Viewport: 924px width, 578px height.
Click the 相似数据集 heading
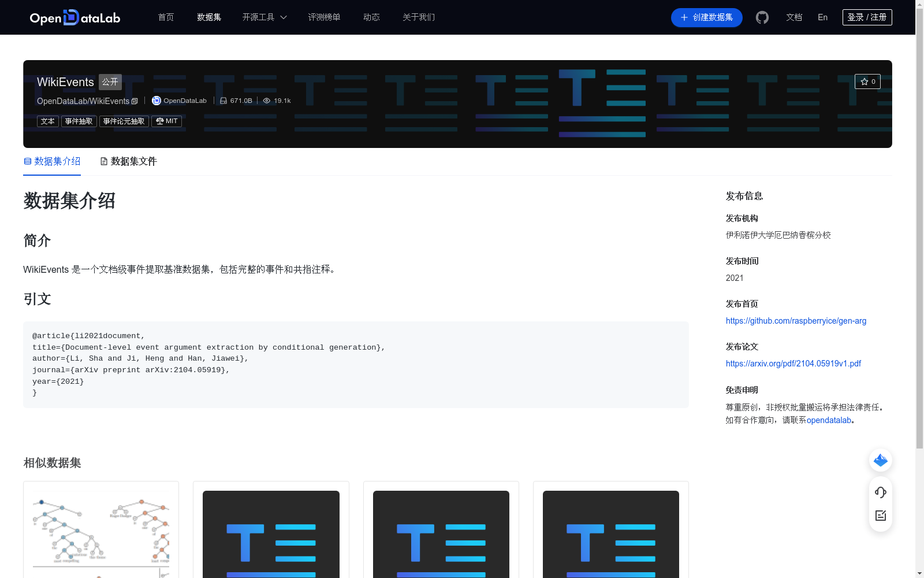coord(52,463)
